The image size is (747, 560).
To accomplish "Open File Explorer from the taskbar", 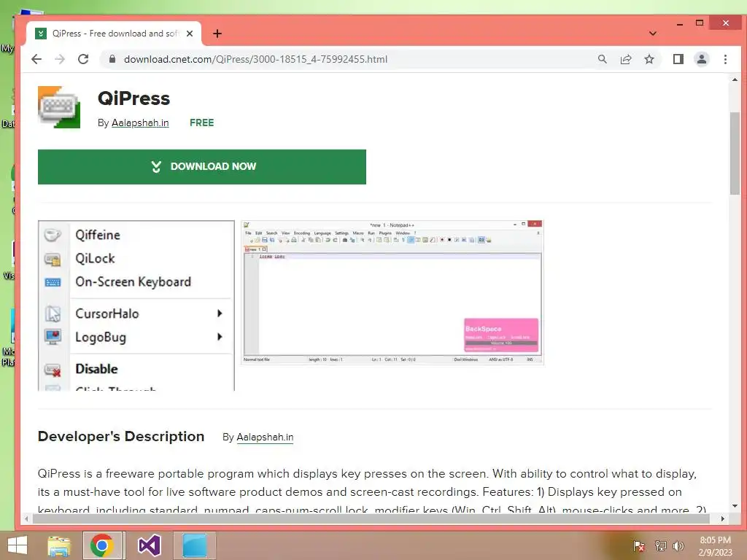I will click(59, 545).
